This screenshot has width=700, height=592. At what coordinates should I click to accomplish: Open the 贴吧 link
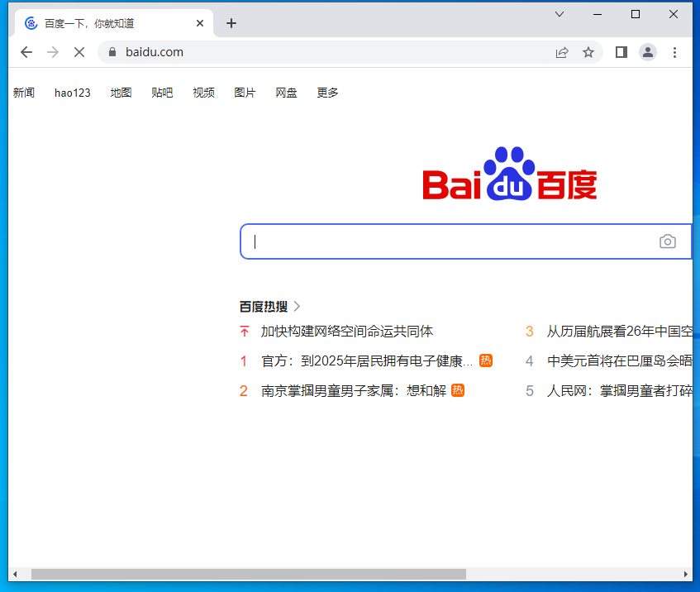tap(162, 93)
